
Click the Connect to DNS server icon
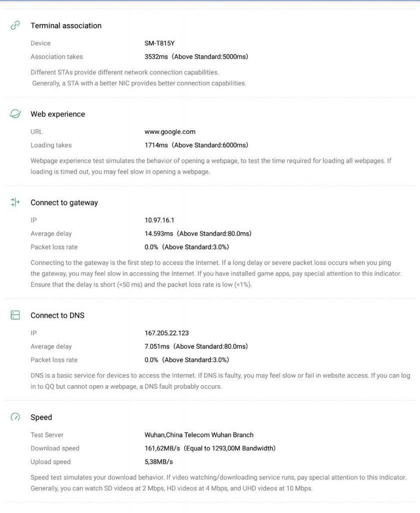16,315
